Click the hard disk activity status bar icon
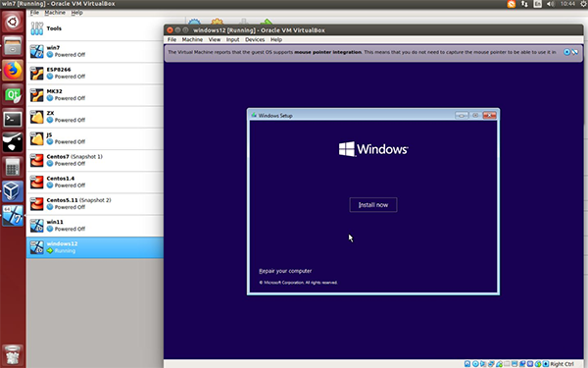Screen dimensions: 588x368 point(467,364)
